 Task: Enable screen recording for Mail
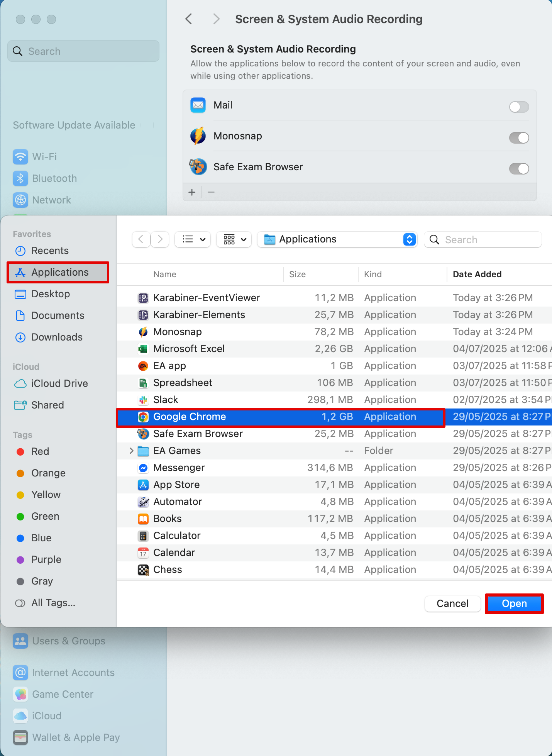click(x=518, y=107)
